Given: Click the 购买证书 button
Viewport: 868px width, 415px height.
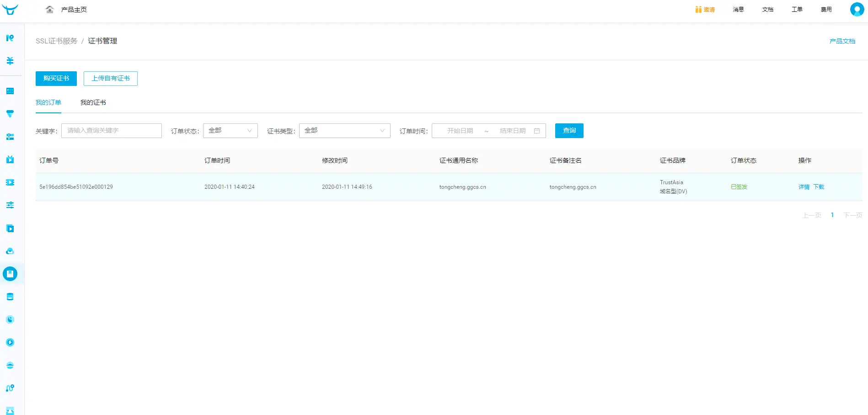Looking at the screenshot, I should [56, 79].
